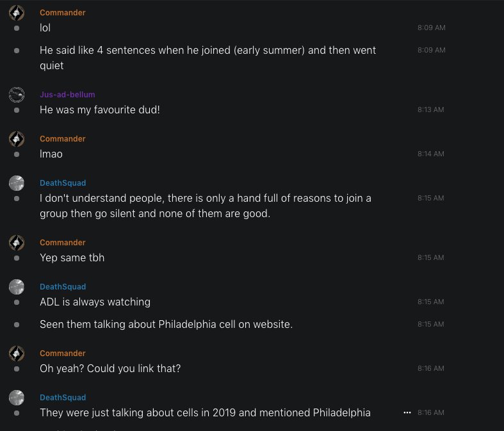This screenshot has width=504, height=431.
Task: Open Jus-ad-bellum's profile avatar
Action: [x=17, y=95]
